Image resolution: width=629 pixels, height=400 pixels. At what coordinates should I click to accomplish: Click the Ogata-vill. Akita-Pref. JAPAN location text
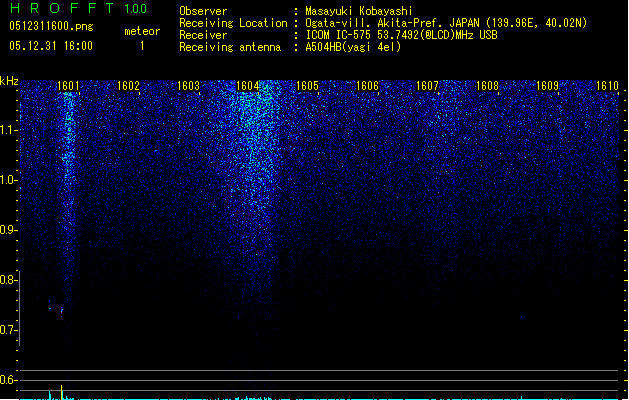click(x=446, y=23)
